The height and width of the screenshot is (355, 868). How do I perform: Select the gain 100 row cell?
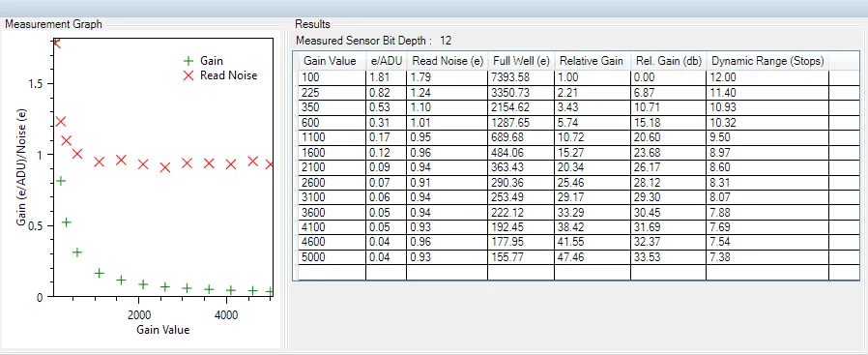click(332, 77)
